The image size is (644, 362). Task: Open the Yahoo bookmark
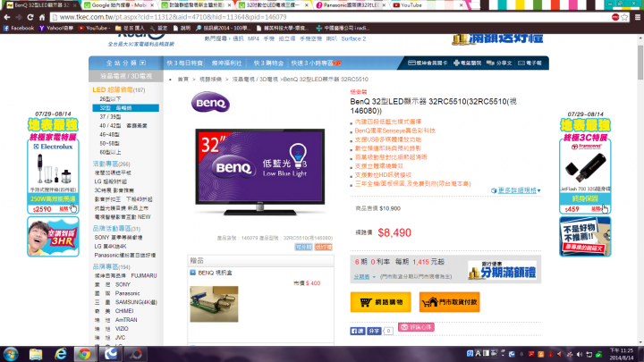pyautogui.click(x=56, y=28)
